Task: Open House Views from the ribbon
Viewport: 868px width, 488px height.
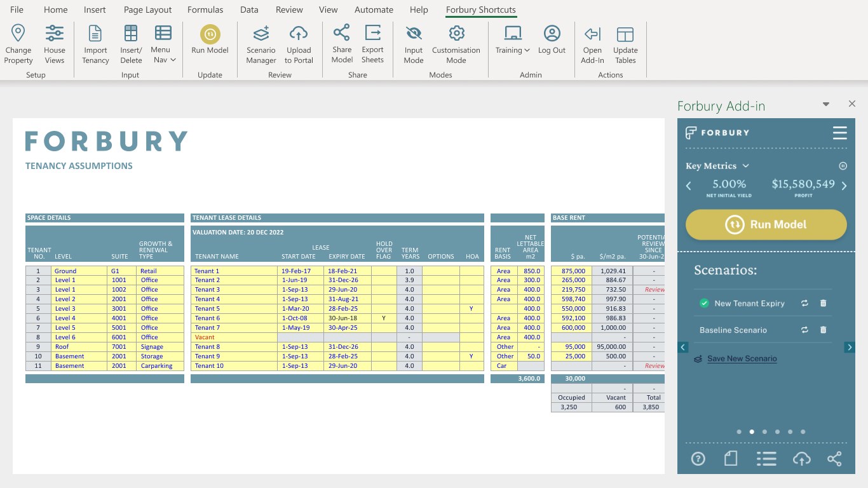Action: coord(55,44)
